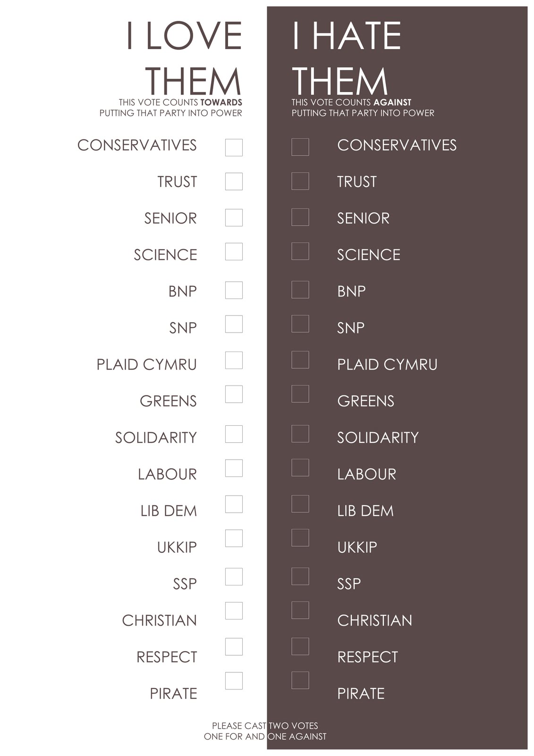Check the love box for Trust
The image size is (534, 756).
coord(234,181)
